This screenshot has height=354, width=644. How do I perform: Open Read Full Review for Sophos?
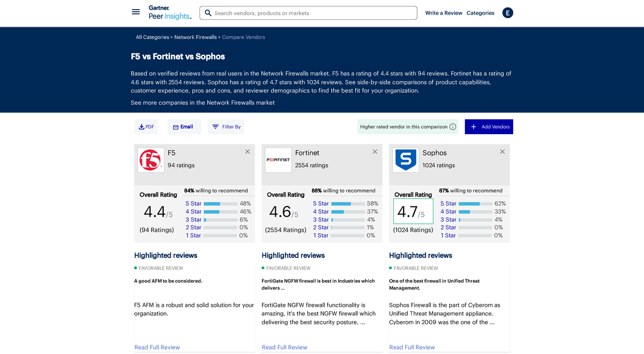(x=412, y=347)
